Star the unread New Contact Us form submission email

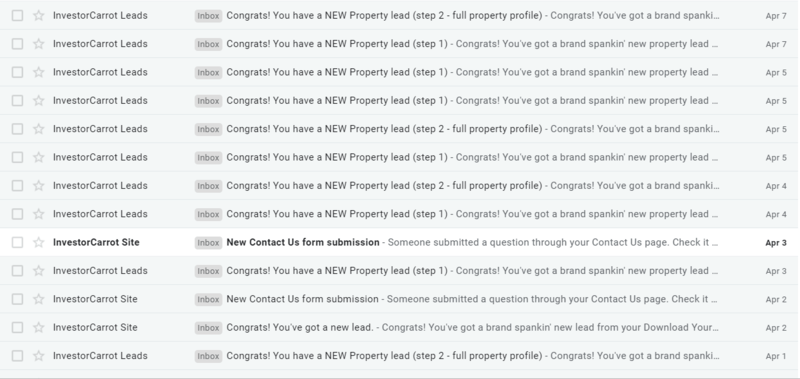point(39,242)
